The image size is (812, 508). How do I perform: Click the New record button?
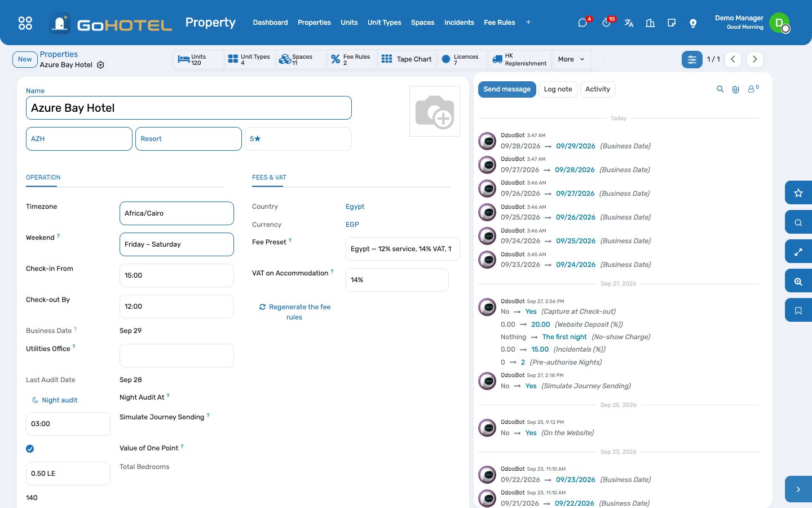coord(25,59)
